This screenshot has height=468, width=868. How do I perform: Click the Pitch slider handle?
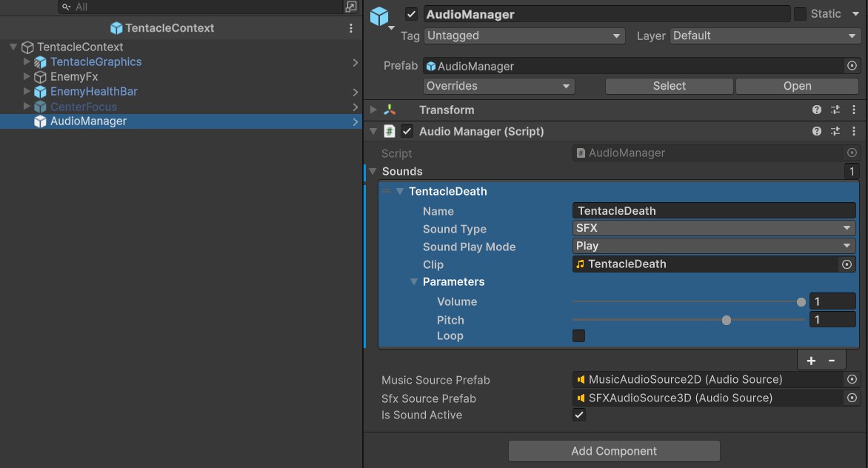727,320
